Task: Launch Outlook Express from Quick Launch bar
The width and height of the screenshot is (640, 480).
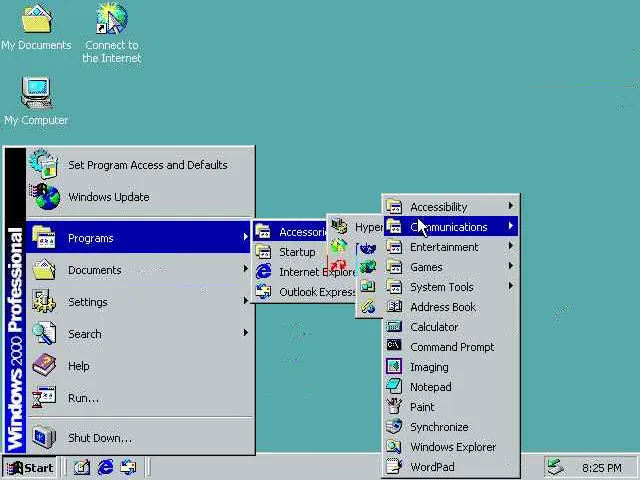Action: [x=128, y=467]
